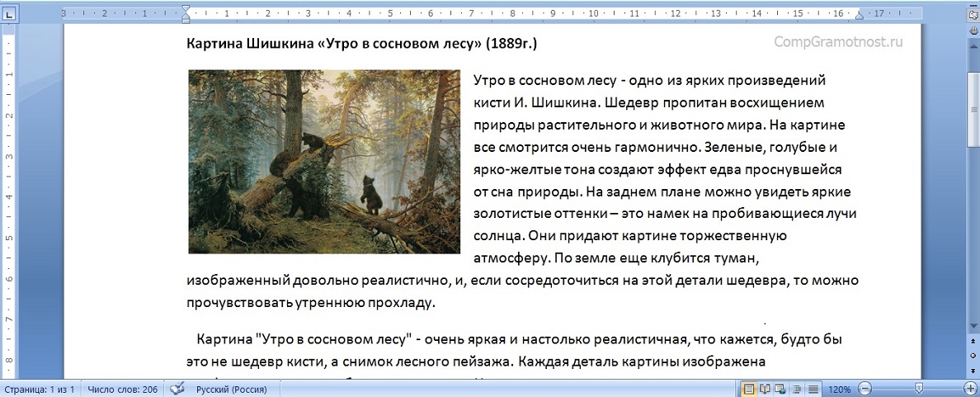Viewport: 980px width, 397px height.
Task: Go to previous page with double-up arrow
Action: coord(974,343)
